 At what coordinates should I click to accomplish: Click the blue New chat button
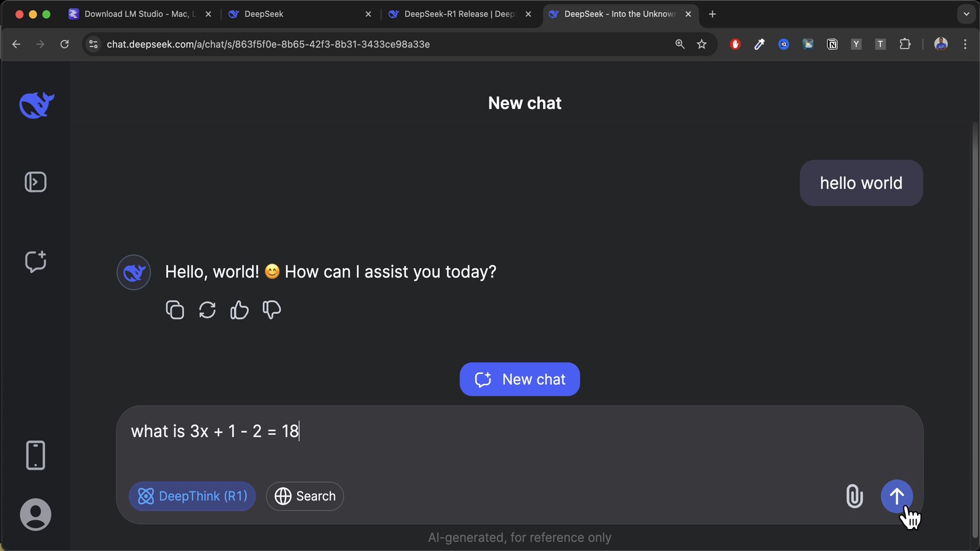pyautogui.click(x=520, y=379)
